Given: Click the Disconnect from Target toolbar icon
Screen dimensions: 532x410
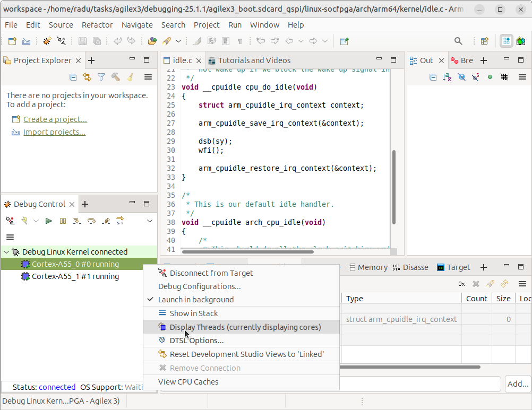Looking at the screenshot, I should point(10,221).
